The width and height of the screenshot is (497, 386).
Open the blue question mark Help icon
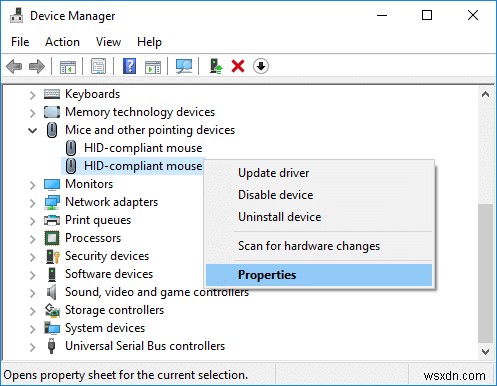point(129,66)
